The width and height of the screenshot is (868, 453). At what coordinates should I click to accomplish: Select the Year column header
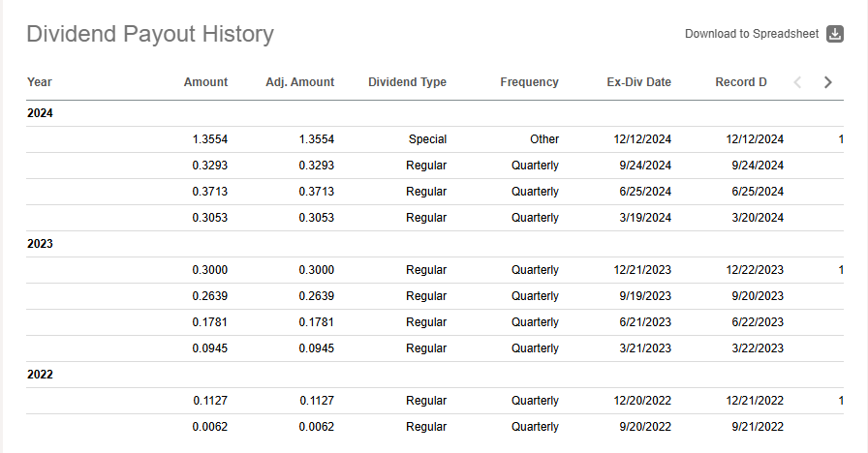pos(40,82)
